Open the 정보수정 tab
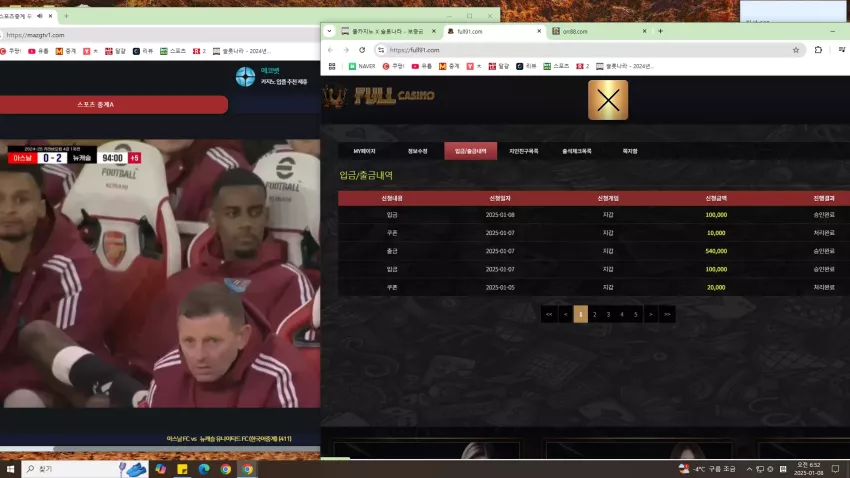This screenshot has height=478, width=850. click(x=417, y=151)
